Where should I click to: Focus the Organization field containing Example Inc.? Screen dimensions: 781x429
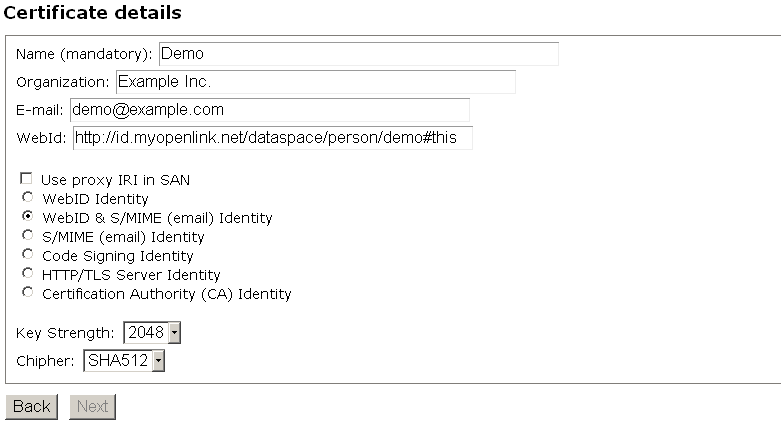(315, 82)
